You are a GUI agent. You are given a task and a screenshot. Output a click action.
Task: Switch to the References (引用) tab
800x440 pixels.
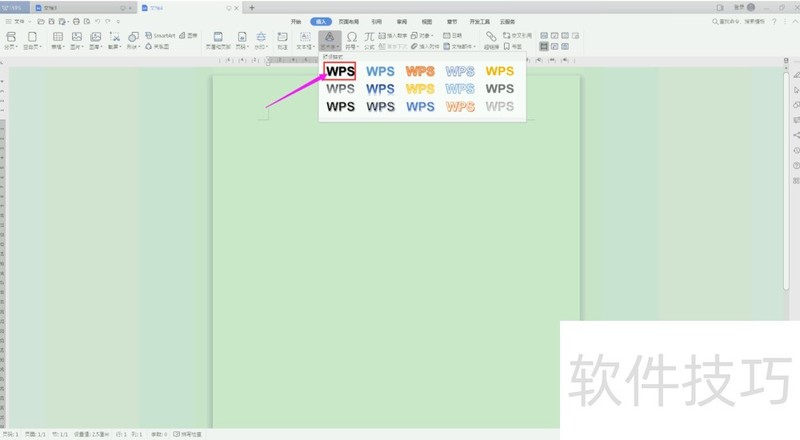(377, 21)
